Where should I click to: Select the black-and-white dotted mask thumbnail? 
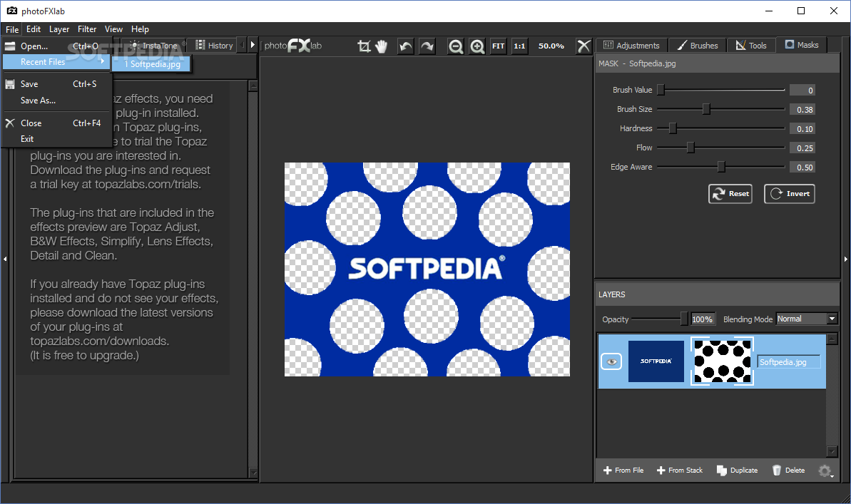(x=722, y=361)
